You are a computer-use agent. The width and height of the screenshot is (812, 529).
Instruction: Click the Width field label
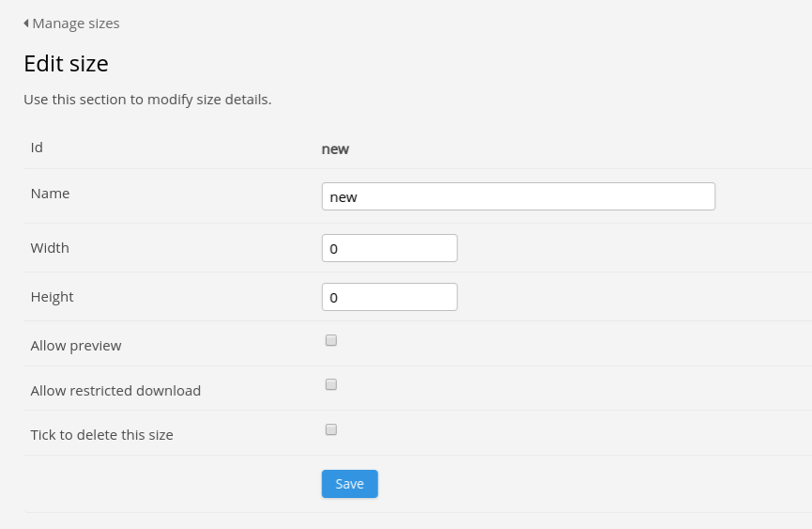50,248
